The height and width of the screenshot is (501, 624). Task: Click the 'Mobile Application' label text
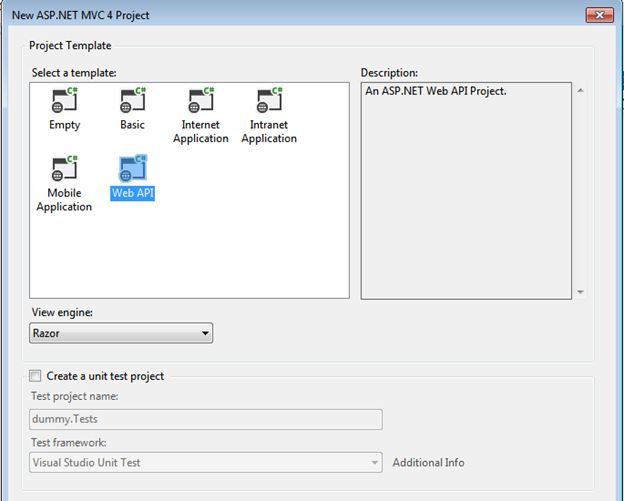64,200
